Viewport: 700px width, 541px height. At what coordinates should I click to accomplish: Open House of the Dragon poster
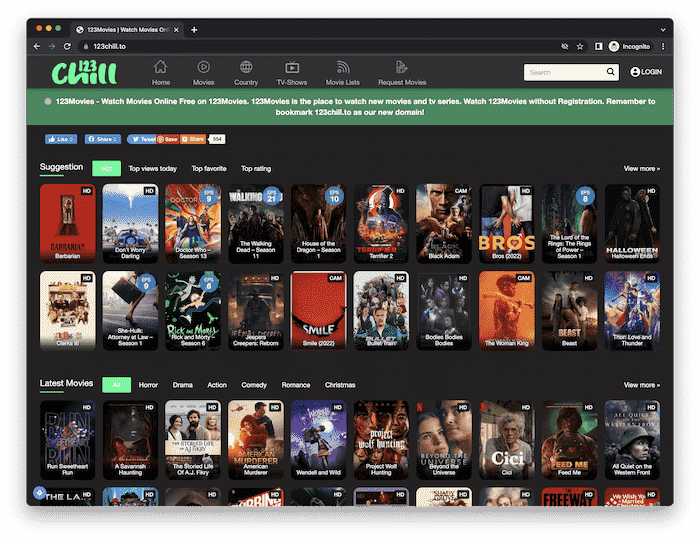click(318, 224)
